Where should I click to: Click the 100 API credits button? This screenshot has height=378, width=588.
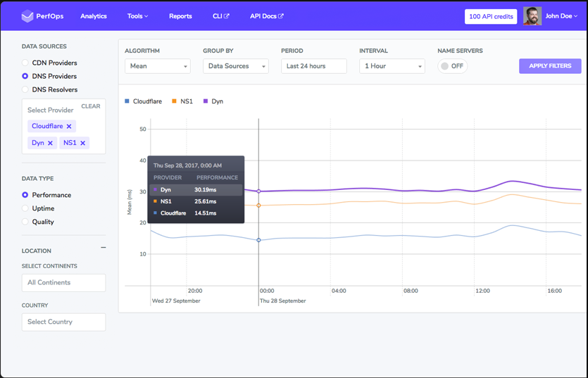[x=491, y=16]
